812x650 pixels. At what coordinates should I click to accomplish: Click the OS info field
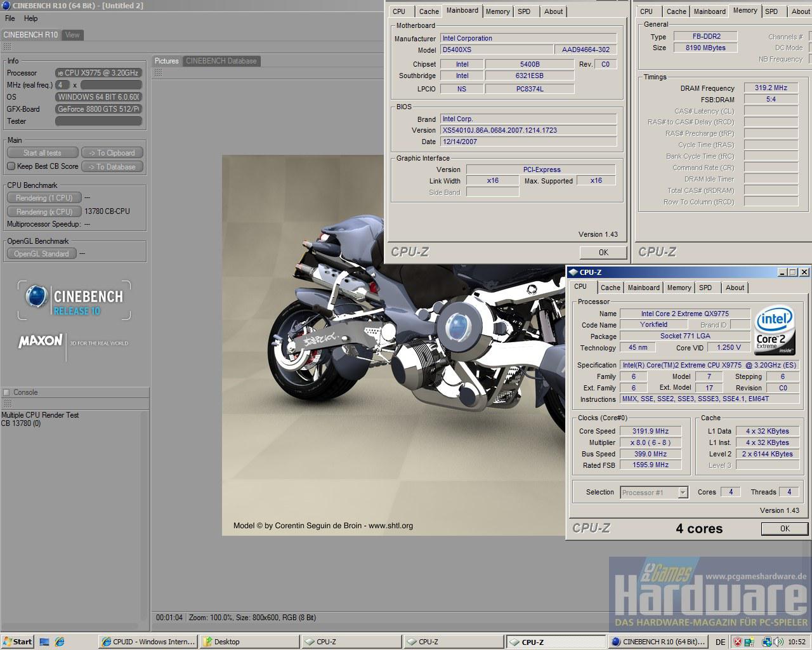[98, 97]
